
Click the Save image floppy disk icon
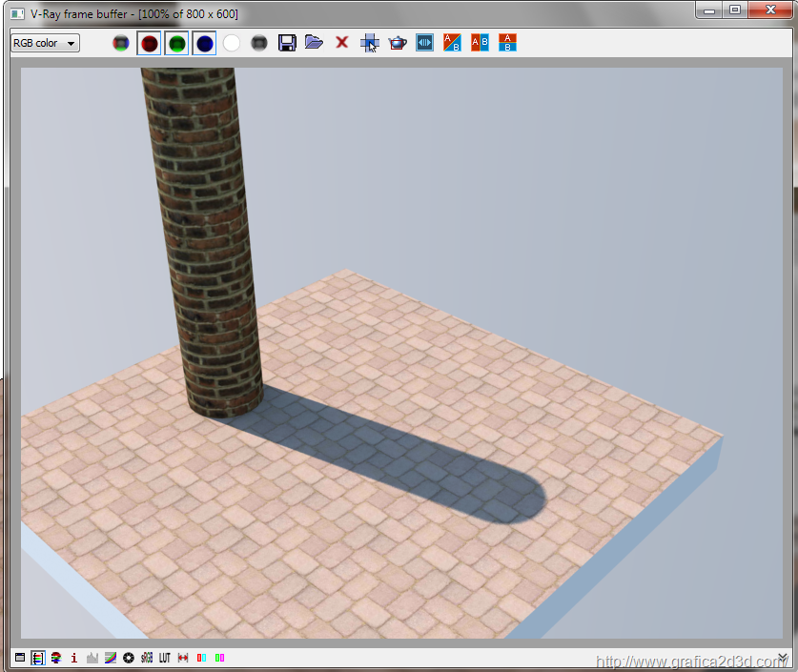[286, 43]
